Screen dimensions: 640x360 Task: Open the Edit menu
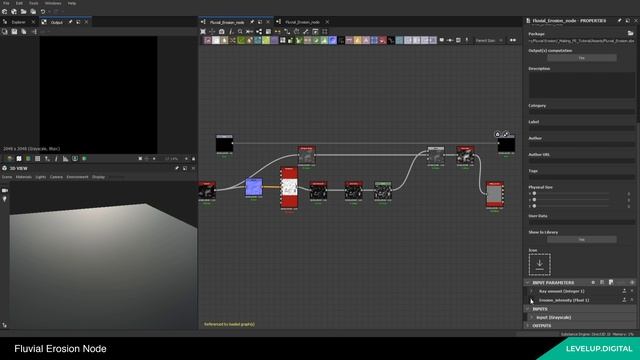19,3
